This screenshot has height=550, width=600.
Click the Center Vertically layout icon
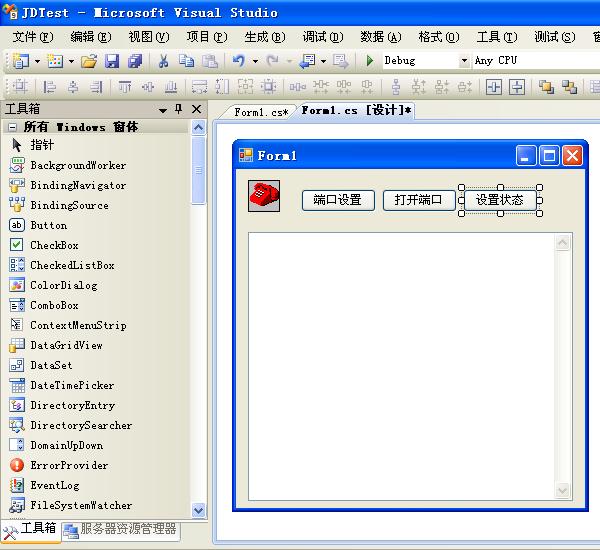tap(517, 87)
